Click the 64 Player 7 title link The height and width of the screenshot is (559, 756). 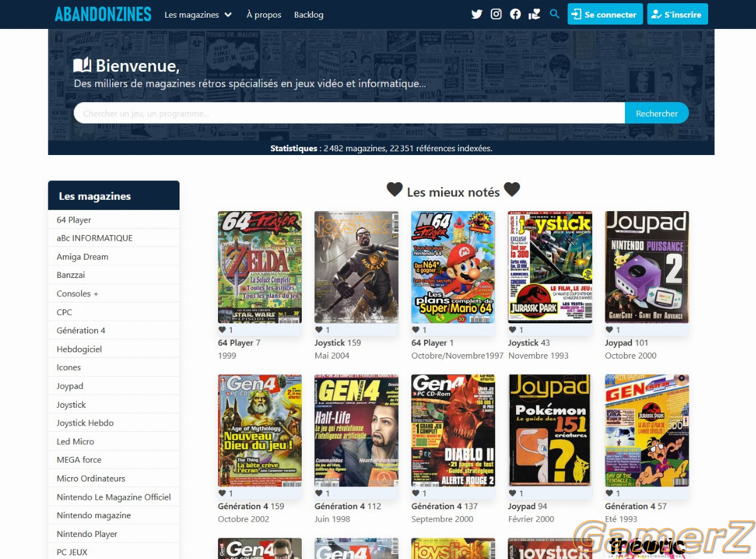pyautogui.click(x=239, y=343)
